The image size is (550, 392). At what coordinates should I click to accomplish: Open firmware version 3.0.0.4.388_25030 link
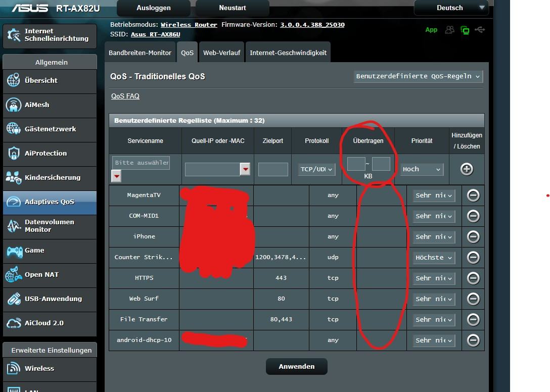click(x=312, y=25)
